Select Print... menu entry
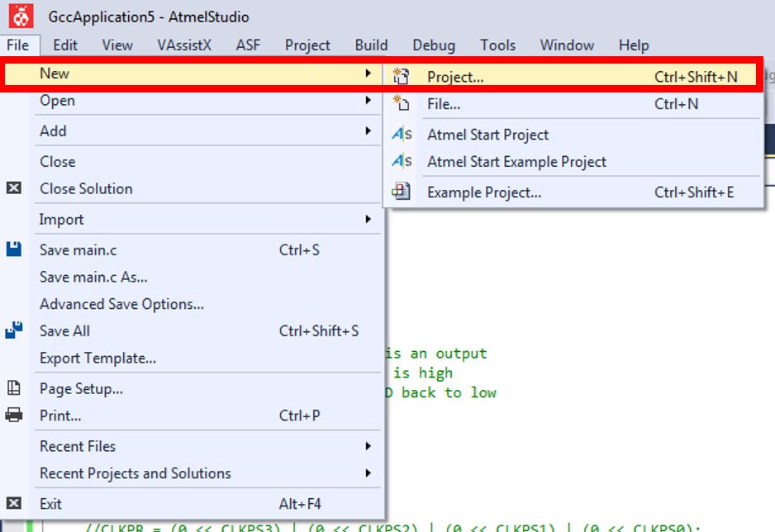The width and height of the screenshot is (775, 532). 192,416
